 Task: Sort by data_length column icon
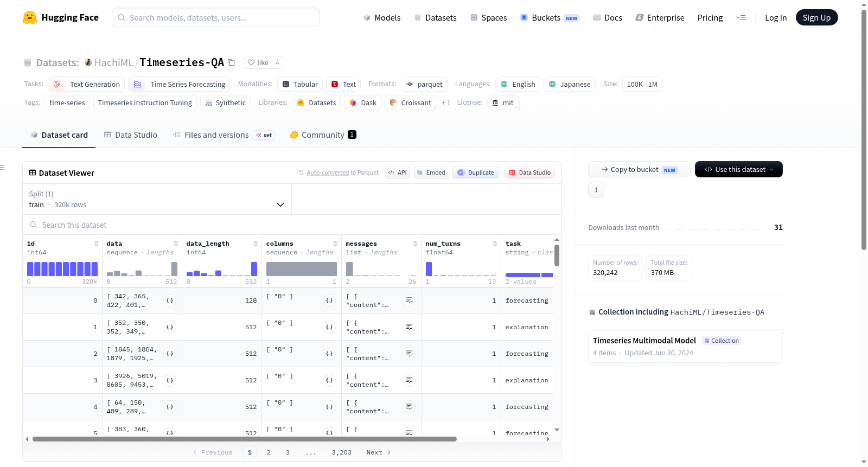(x=256, y=244)
